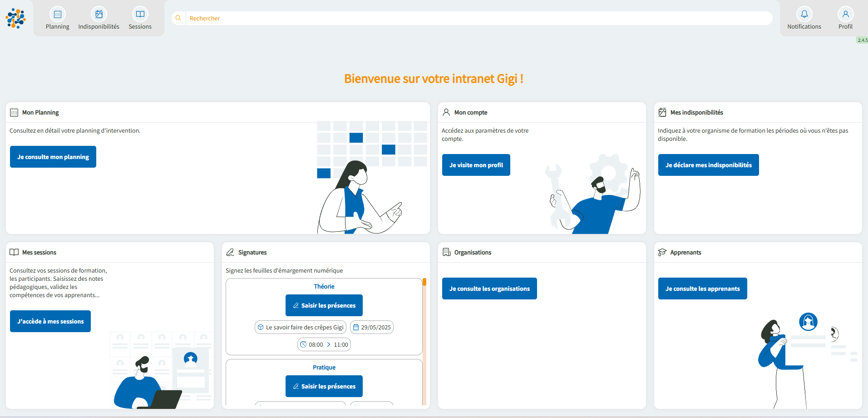
Task: Click the Apprenants graduation cap icon
Action: click(x=662, y=252)
